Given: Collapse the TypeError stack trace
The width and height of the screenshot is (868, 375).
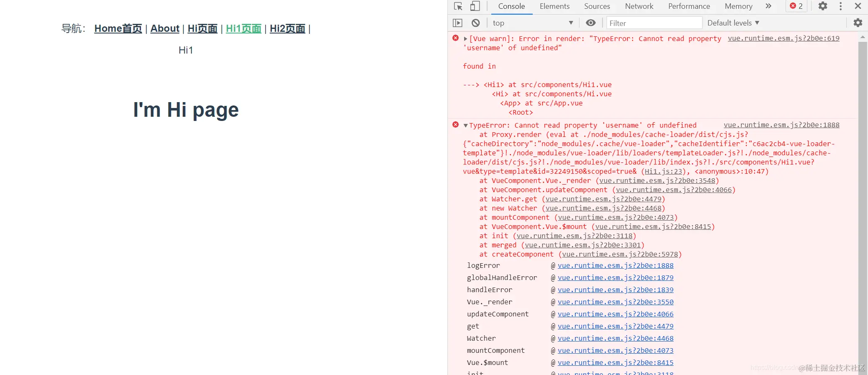Looking at the screenshot, I should pyautogui.click(x=465, y=126).
